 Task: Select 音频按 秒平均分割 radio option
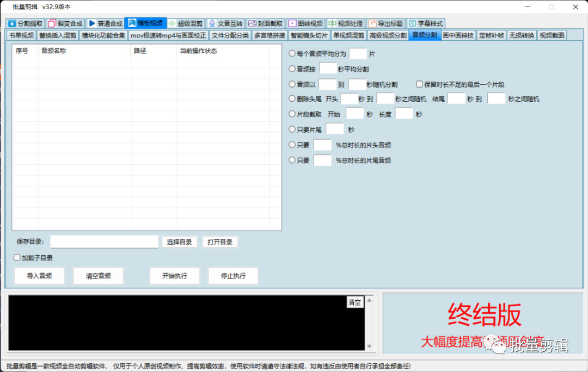pyautogui.click(x=292, y=69)
